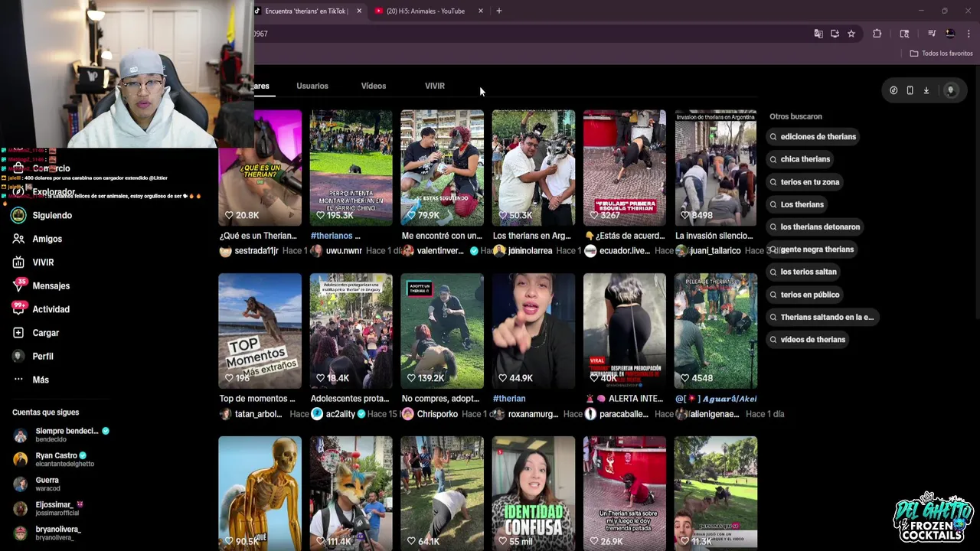Choose terios en público suggestion

coord(804,295)
